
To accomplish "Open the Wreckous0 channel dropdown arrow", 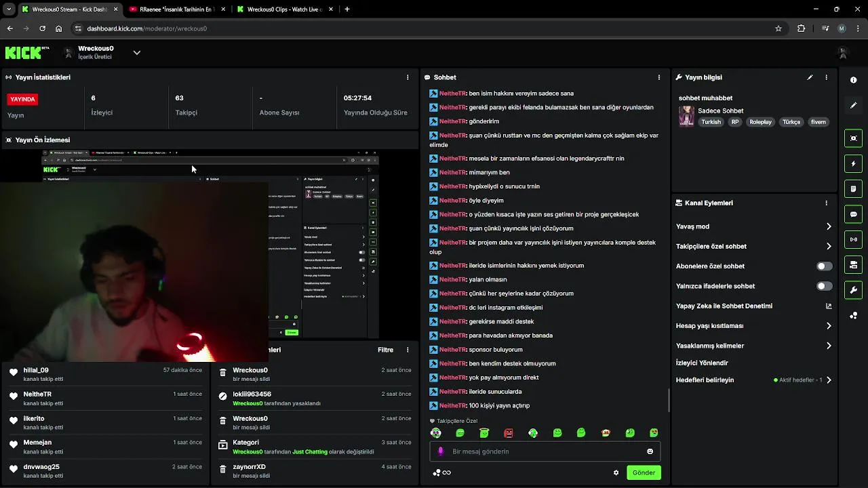I will coord(136,52).
